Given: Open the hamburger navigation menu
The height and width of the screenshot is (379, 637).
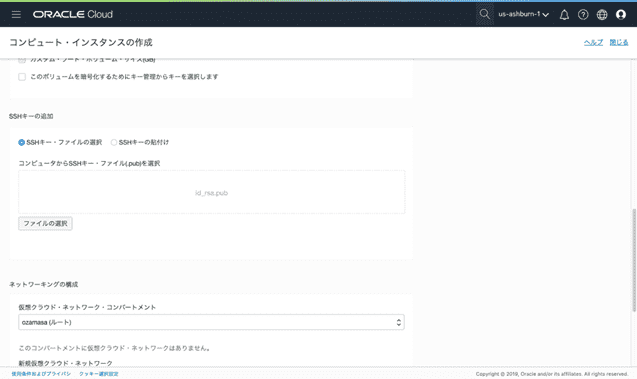Looking at the screenshot, I should [x=16, y=15].
